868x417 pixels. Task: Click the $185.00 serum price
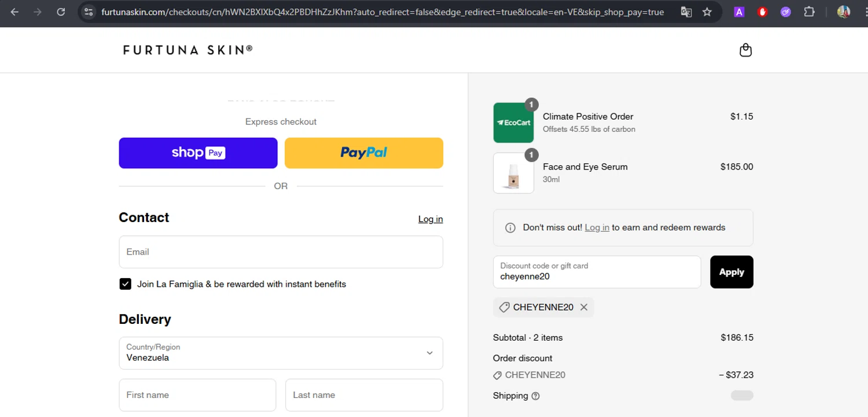tap(737, 167)
